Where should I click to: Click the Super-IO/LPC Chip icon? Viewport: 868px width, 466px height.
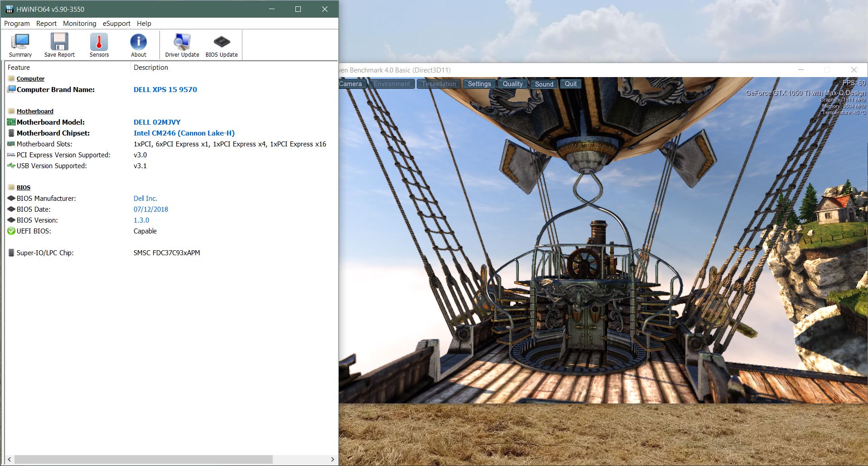click(11, 252)
